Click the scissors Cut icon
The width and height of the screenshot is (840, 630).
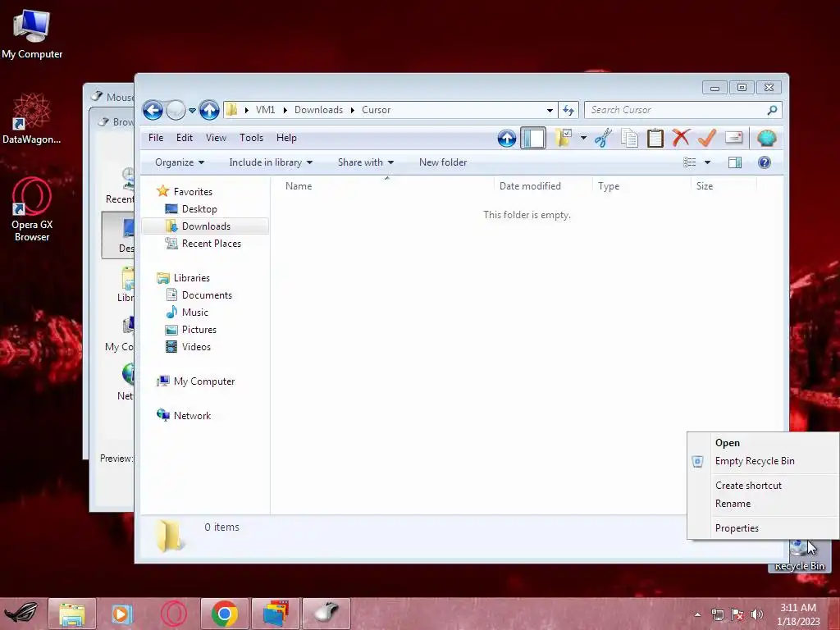click(603, 138)
